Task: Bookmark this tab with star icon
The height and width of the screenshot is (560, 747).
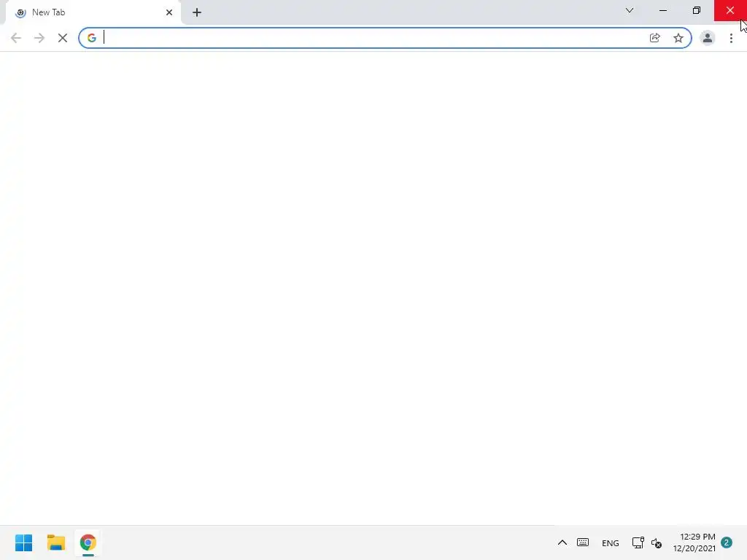Action: 678,38
